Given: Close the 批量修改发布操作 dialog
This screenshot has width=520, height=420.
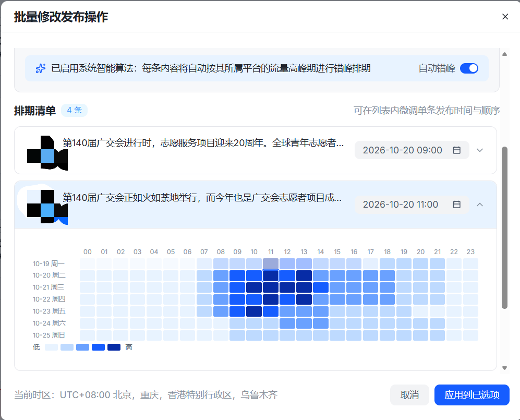Looking at the screenshot, I should pos(505,17).
